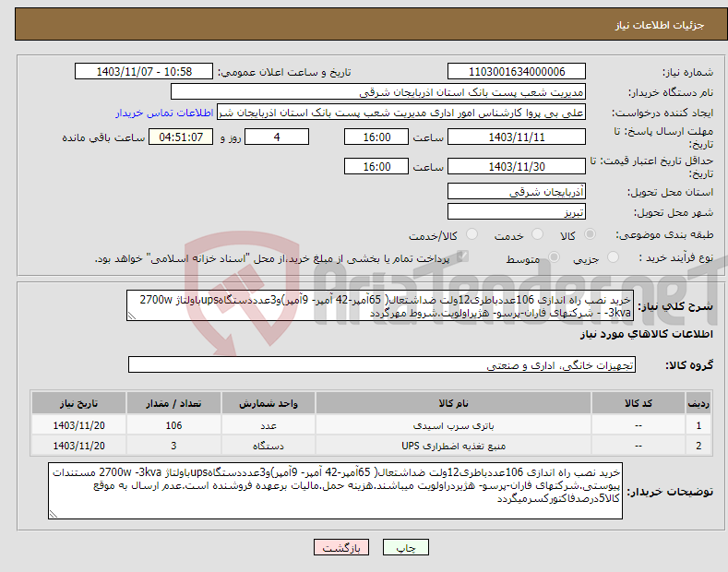Click the delivery province field آذربایجان شرقی
Image resolution: width=728 pixels, height=572 pixels.
[x=517, y=191]
